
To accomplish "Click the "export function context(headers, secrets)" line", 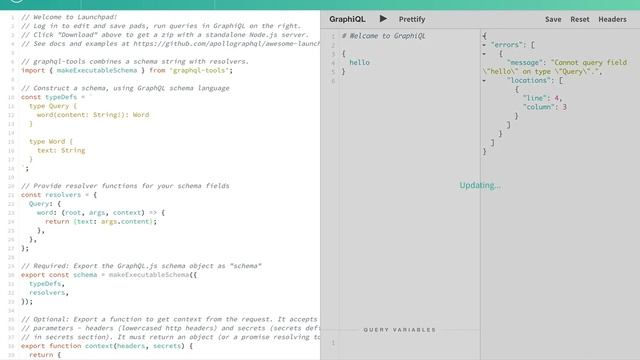I will coord(107,346).
